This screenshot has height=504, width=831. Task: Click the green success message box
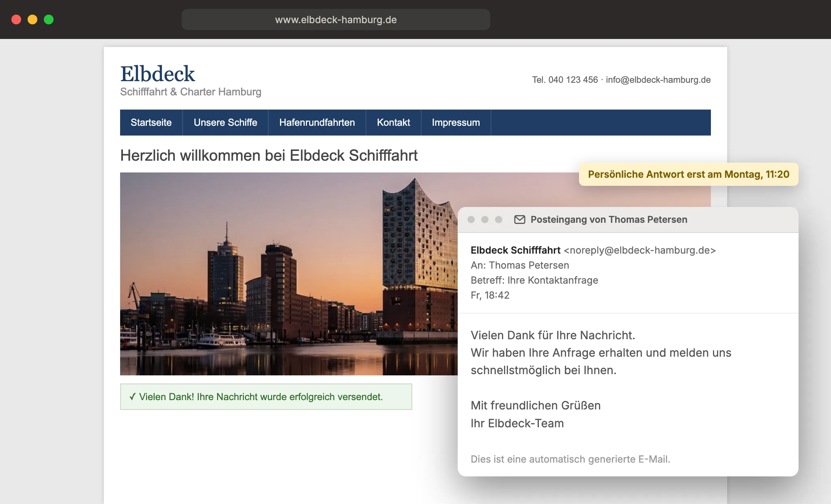pyautogui.click(x=266, y=396)
